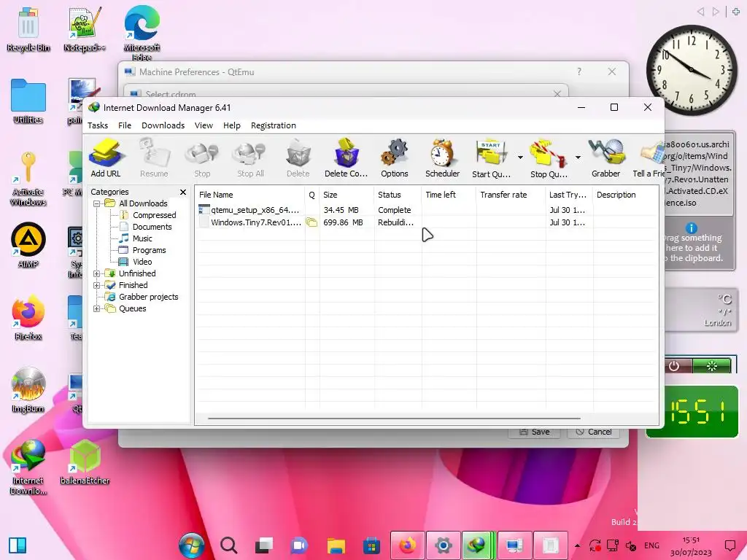Select the Windows.Tiny7.Rev01 download row
The height and width of the screenshot is (560, 747).
point(426,222)
